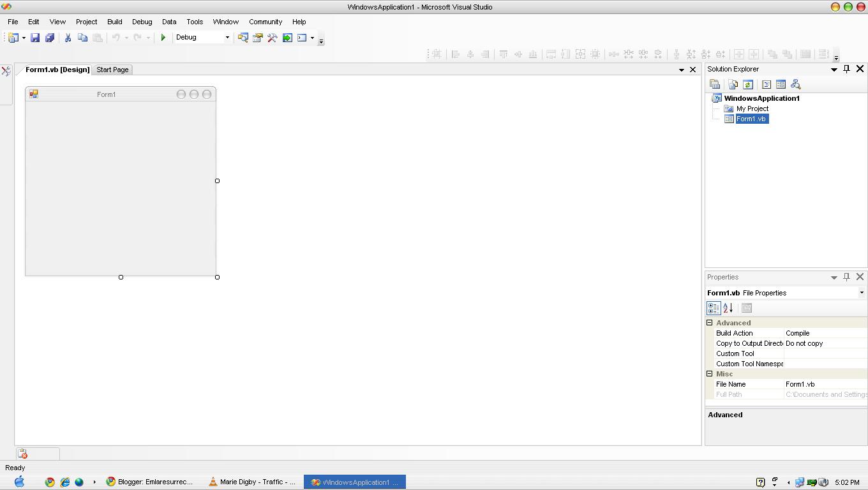This screenshot has width=868, height=490.
Task: Open dropdown arrow beside Command Window icon
Action: click(x=312, y=38)
